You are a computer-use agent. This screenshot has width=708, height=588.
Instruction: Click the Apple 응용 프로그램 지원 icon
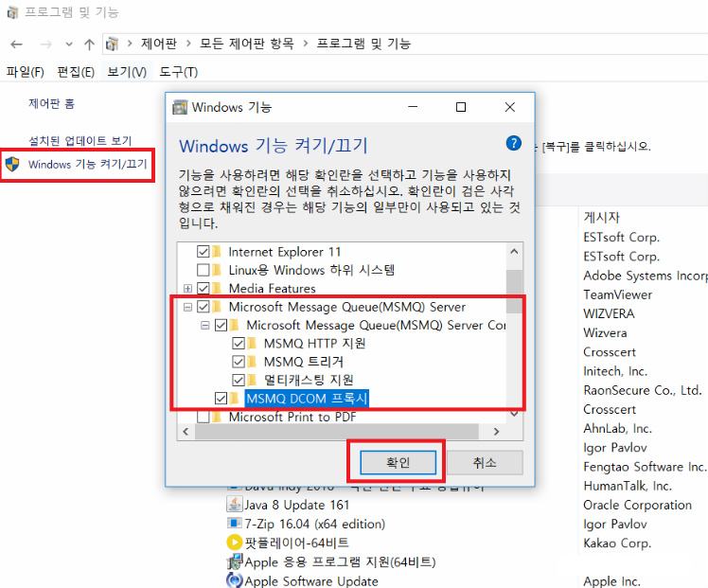[235, 561]
